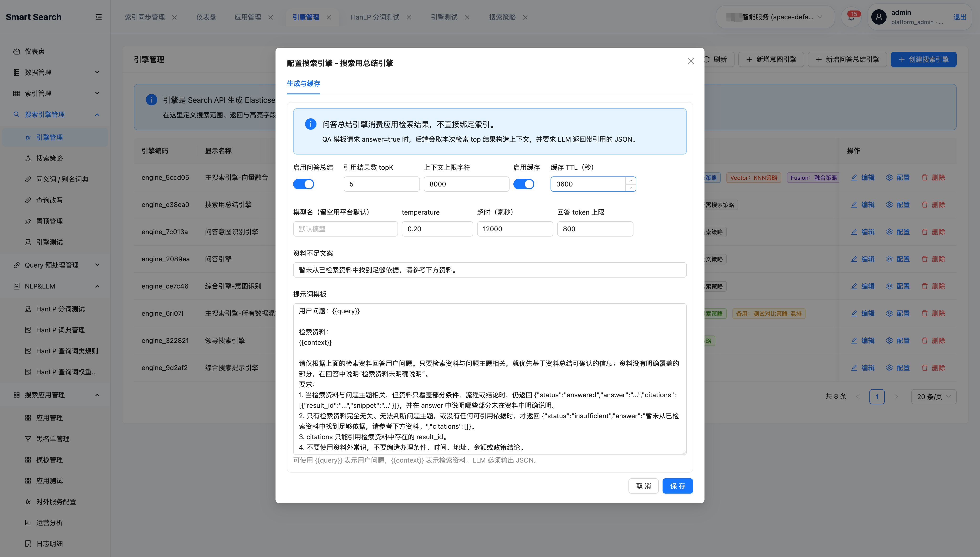This screenshot has height=557, width=980.
Task: Close the 引擎管理 tab
Action: pyautogui.click(x=329, y=17)
